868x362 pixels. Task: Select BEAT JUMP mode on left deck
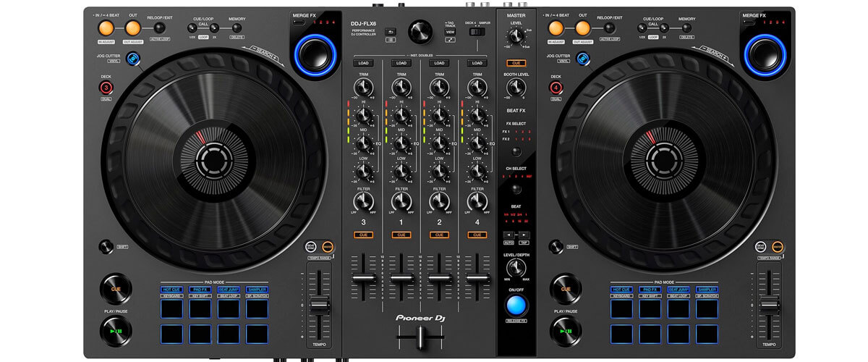[x=229, y=290]
